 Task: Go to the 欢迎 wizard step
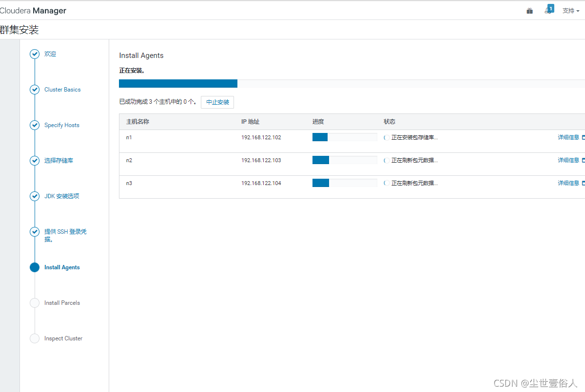pyautogui.click(x=50, y=54)
